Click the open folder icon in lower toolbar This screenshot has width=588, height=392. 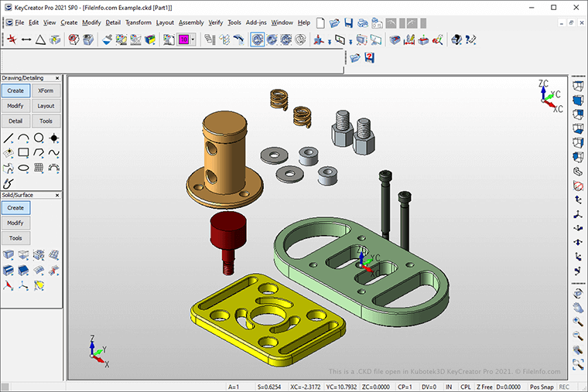(355, 58)
